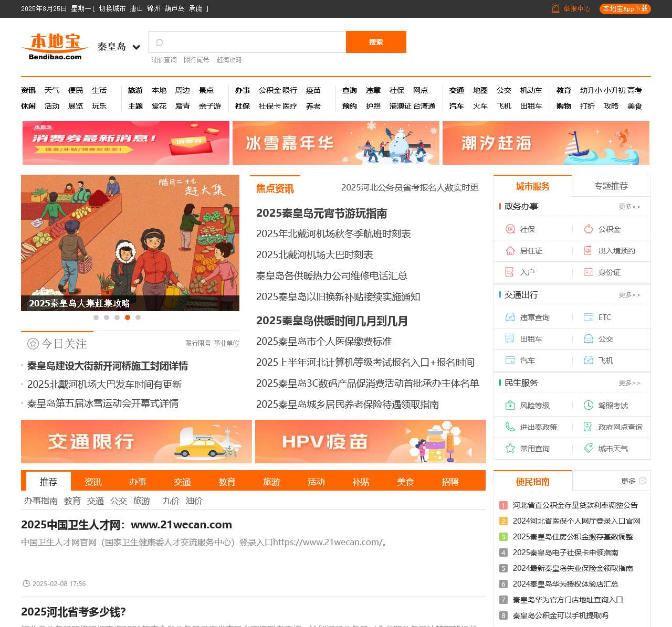Open the 违章查询 icon under 交通出行
The width and height of the screenshot is (672, 627).
(510, 317)
